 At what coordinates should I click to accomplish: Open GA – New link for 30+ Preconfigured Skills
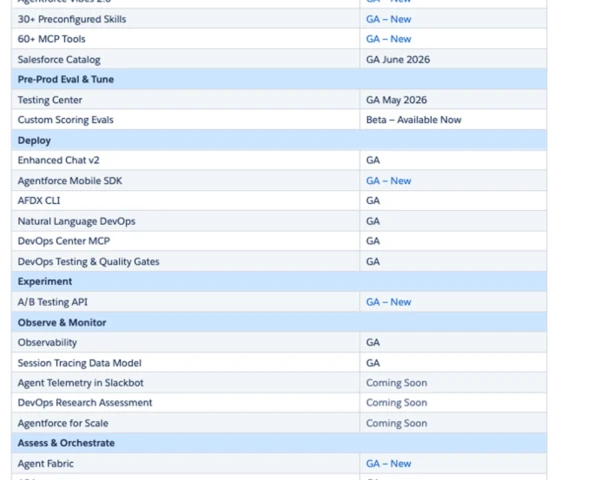pyautogui.click(x=388, y=19)
